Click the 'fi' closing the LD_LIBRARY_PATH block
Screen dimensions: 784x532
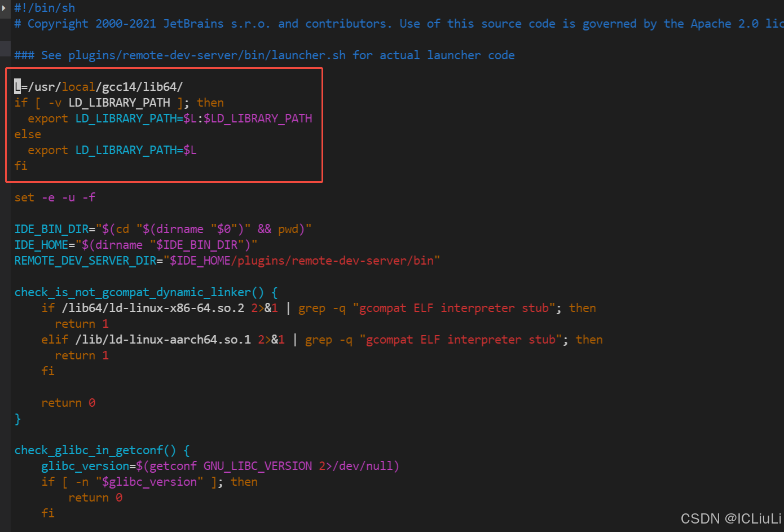click(x=21, y=166)
